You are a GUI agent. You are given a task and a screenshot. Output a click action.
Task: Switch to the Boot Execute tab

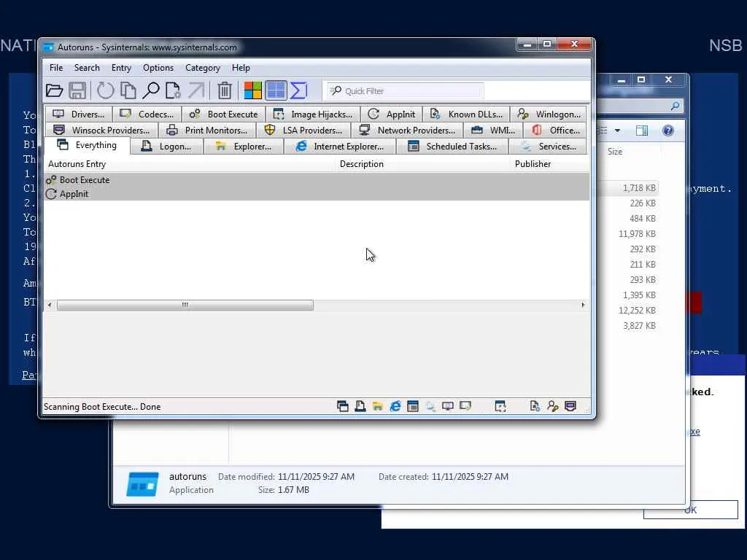(223, 114)
